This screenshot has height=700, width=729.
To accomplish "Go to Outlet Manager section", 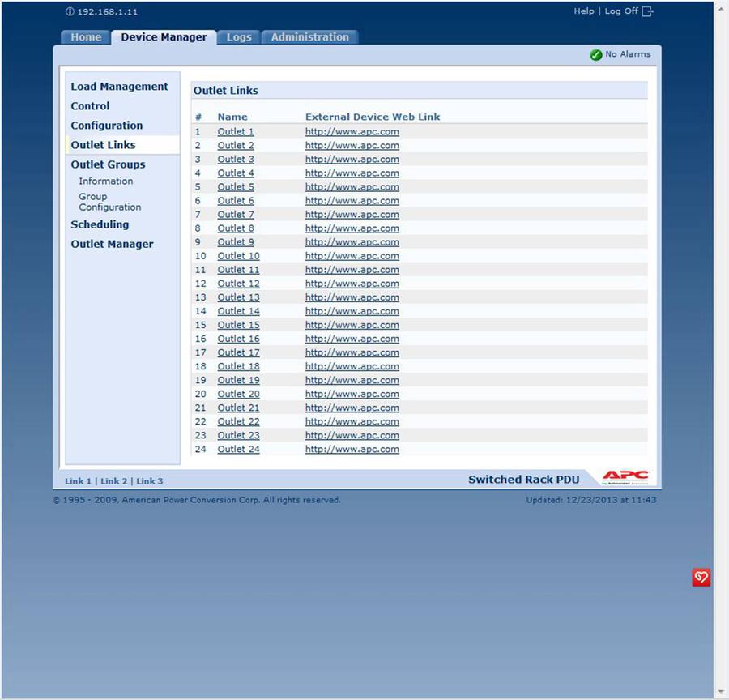I will [112, 244].
